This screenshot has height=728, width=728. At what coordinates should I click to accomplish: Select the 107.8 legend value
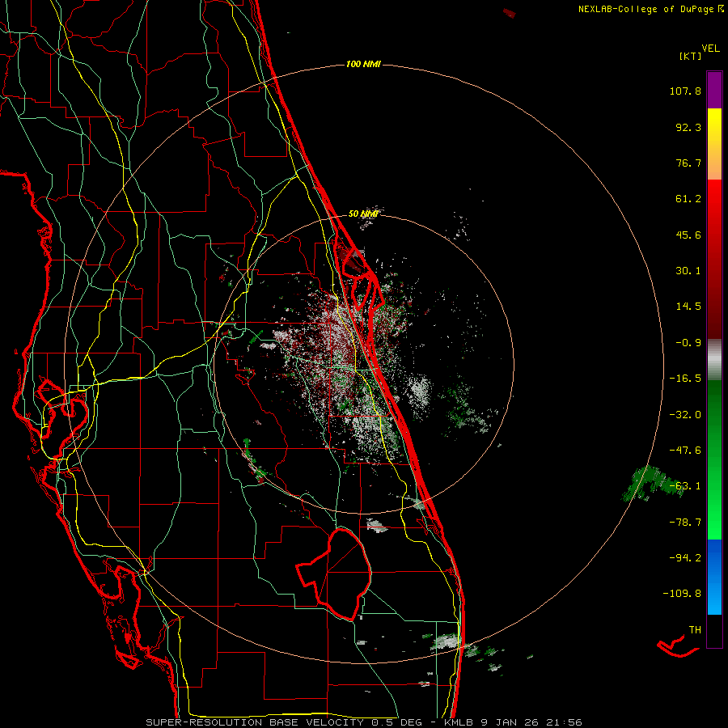tap(685, 91)
